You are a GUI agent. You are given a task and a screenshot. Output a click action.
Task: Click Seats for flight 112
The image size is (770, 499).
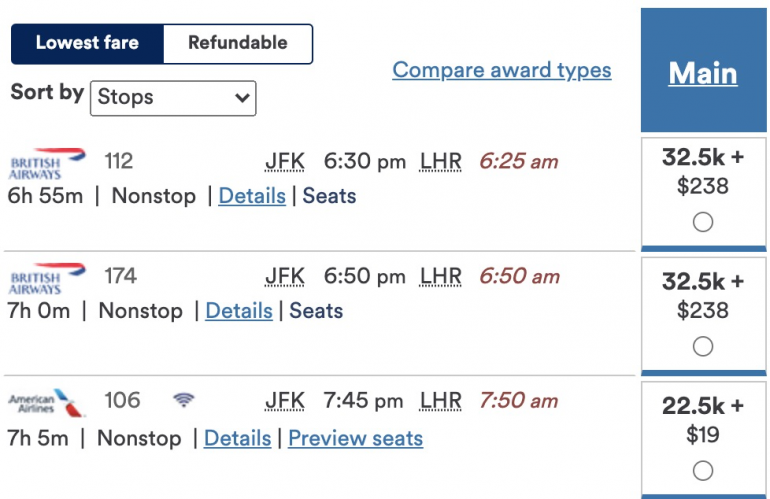(329, 196)
